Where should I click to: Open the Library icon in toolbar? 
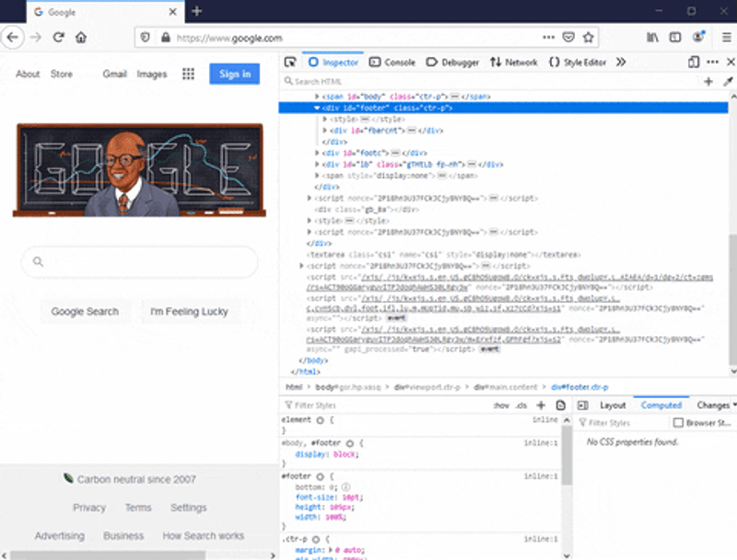[x=652, y=37]
